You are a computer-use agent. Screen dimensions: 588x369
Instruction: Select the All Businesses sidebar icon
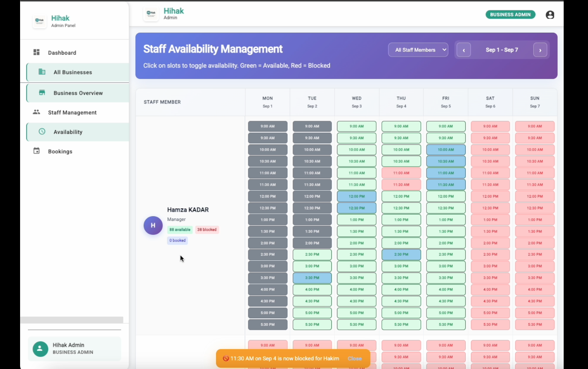coord(41,72)
